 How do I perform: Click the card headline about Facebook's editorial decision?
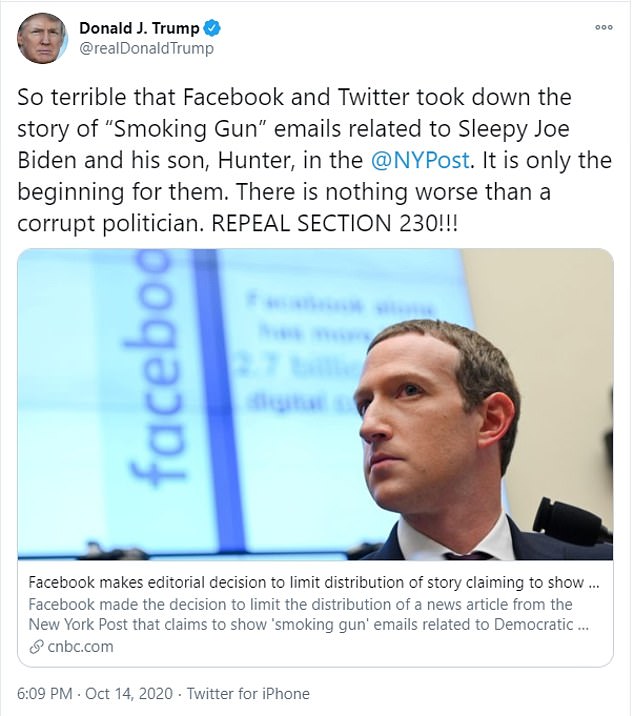tap(313, 583)
